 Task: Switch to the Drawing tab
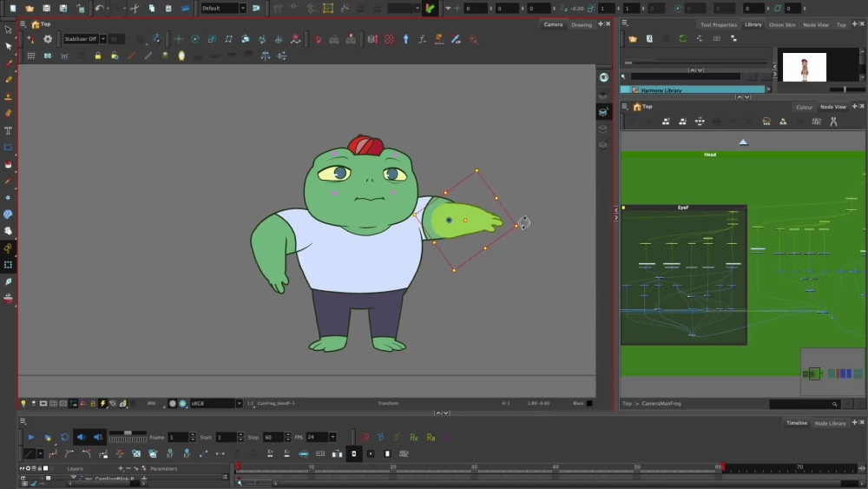pos(582,25)
